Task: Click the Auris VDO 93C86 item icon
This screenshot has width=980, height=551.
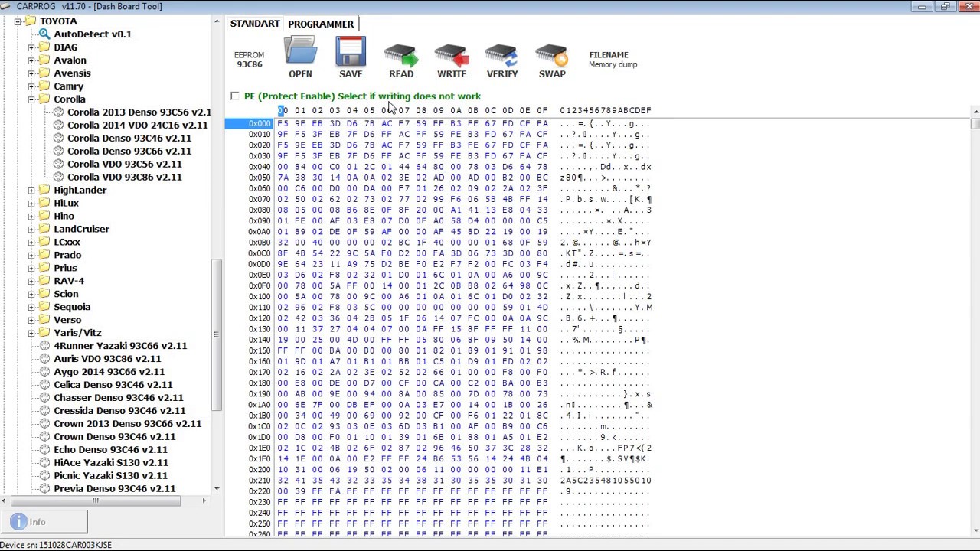Action: tap(44, 358)
